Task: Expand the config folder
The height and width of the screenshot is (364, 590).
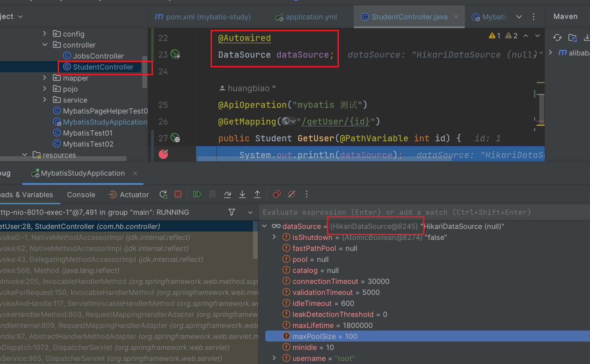Action: tap(45, 33)
